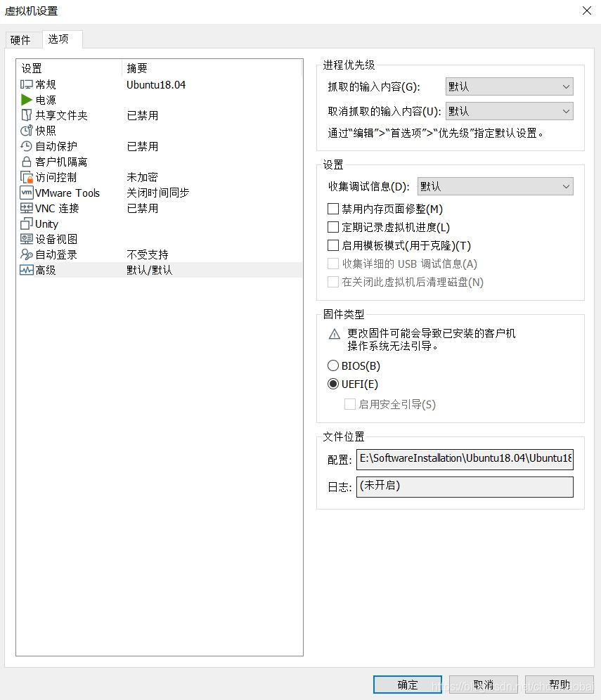Select the 快照 settings row

160,130
